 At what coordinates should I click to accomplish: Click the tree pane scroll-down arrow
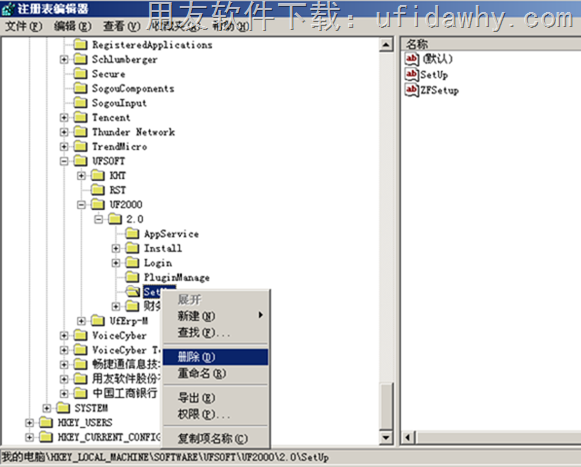(x=386, y=437)
